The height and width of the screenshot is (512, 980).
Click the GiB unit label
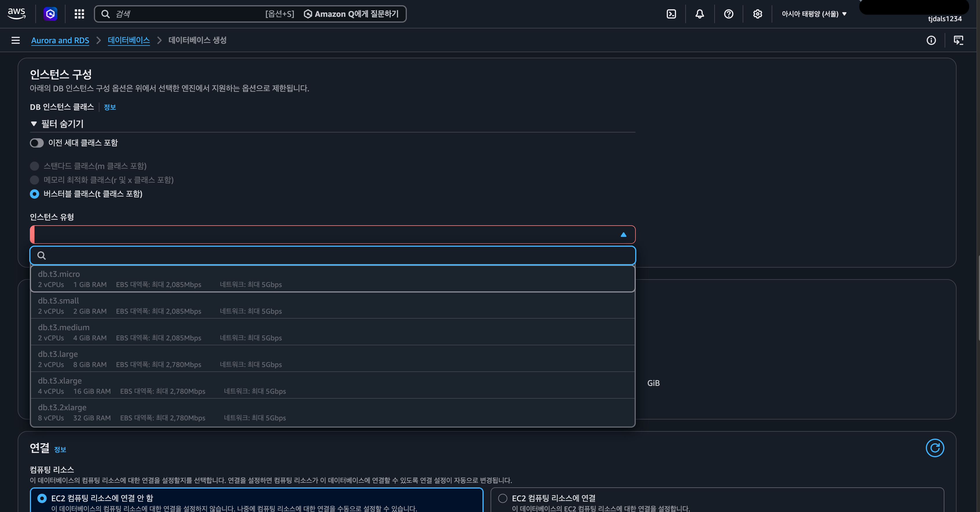click(653, 383)
